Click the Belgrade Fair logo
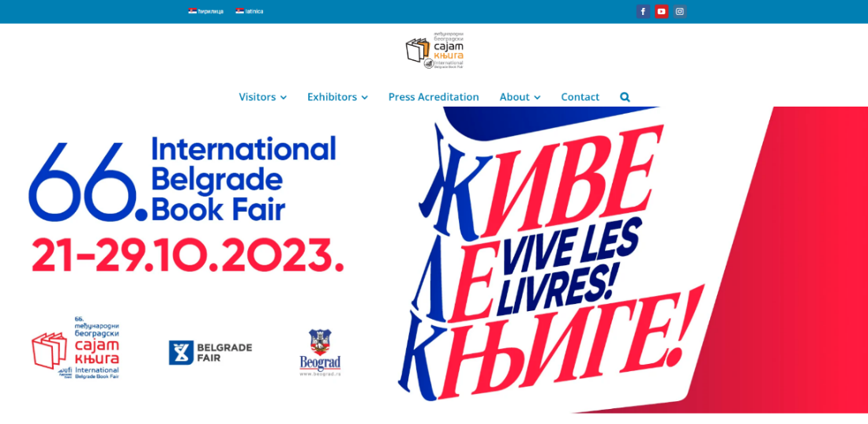 click(x=210, y=353)
